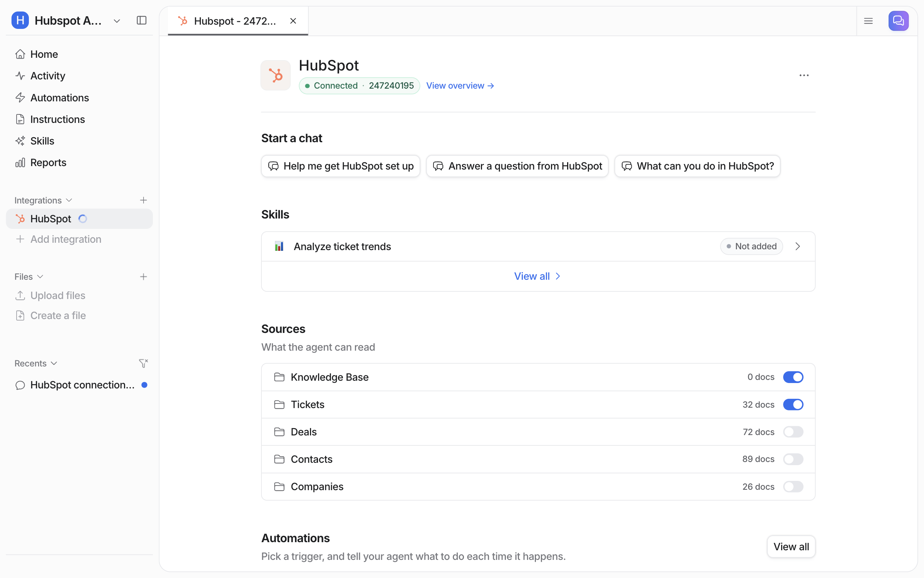Open Reports in sidebar
Screen dimensions: 924x578
click(x=79, y=163)
